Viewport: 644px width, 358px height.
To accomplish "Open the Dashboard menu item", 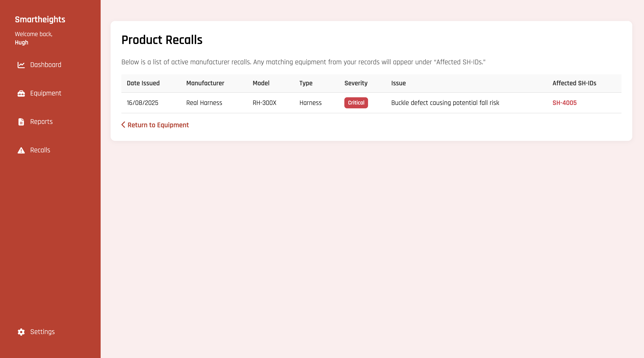I will pyautogui.click(x=46, y=65).
